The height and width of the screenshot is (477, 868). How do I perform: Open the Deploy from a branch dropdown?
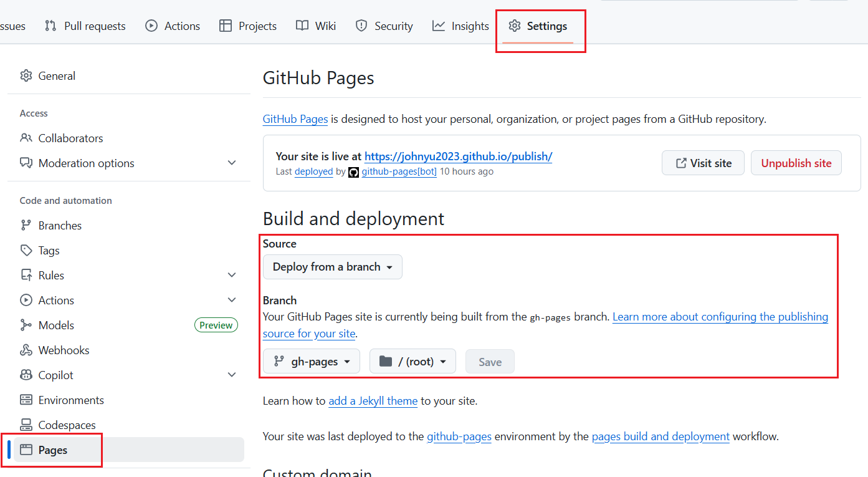point(333,267)
